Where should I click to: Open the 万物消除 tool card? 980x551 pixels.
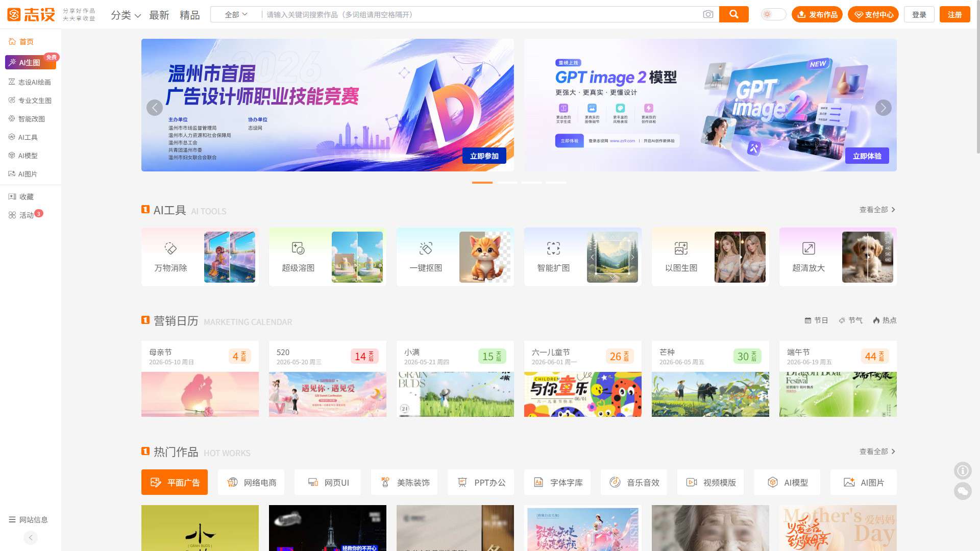tap(200, 257)
